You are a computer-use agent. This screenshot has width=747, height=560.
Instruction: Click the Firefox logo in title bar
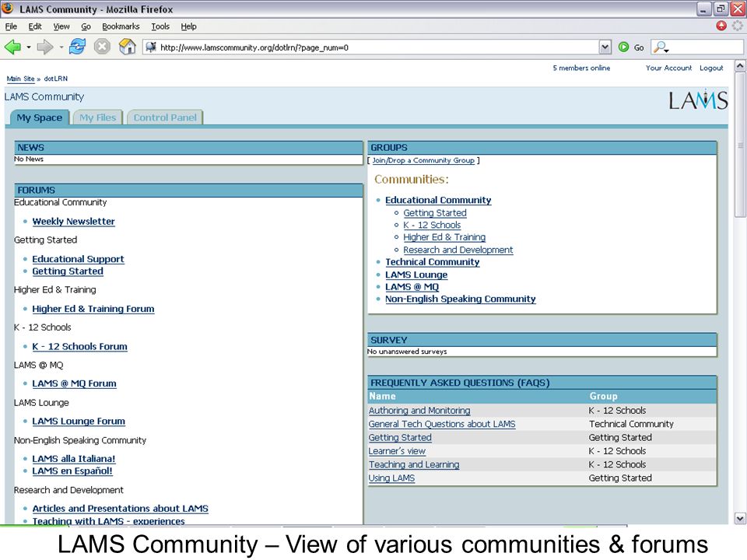click(8, 8)
